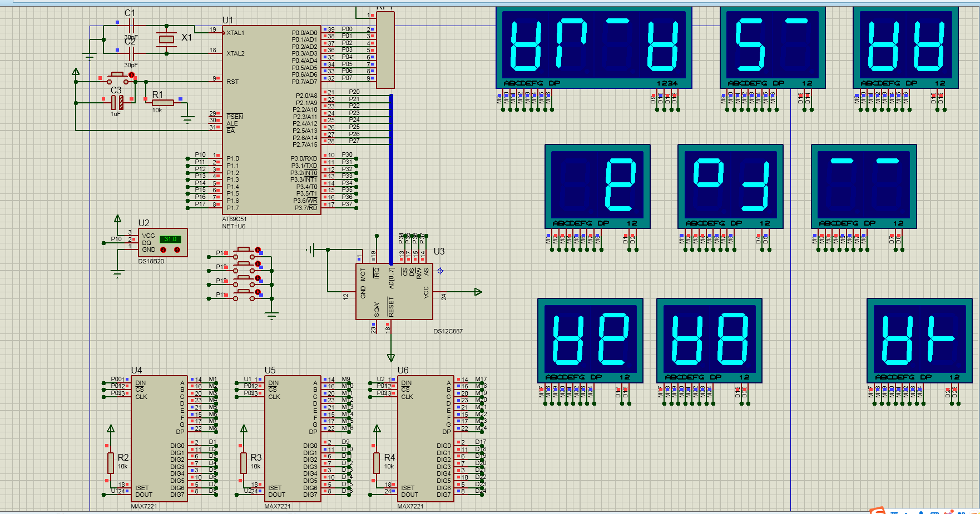Select the U1 AT89C51 microcontroller body
The width and height of the screenshot is (980, 514).
click(x=271, y=120)
